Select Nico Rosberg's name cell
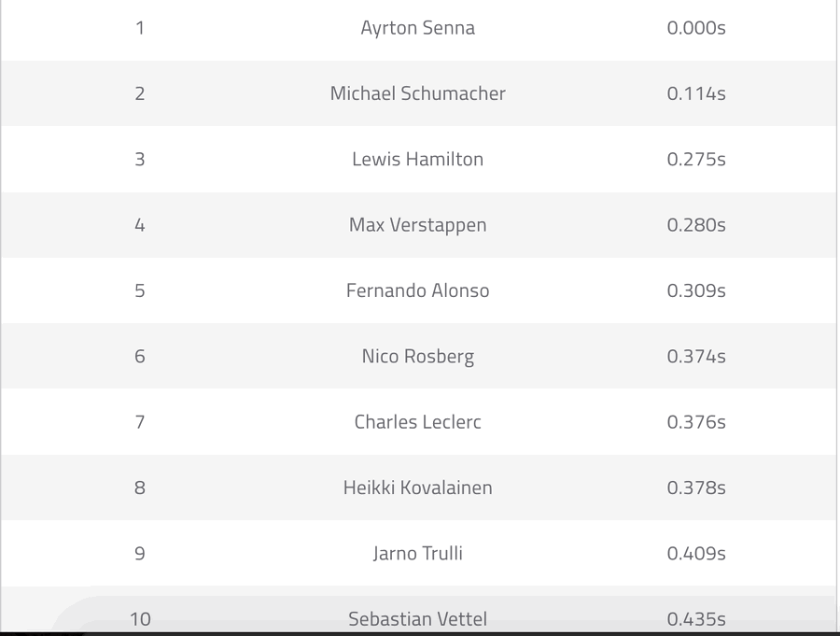 (x=417, y=356)
